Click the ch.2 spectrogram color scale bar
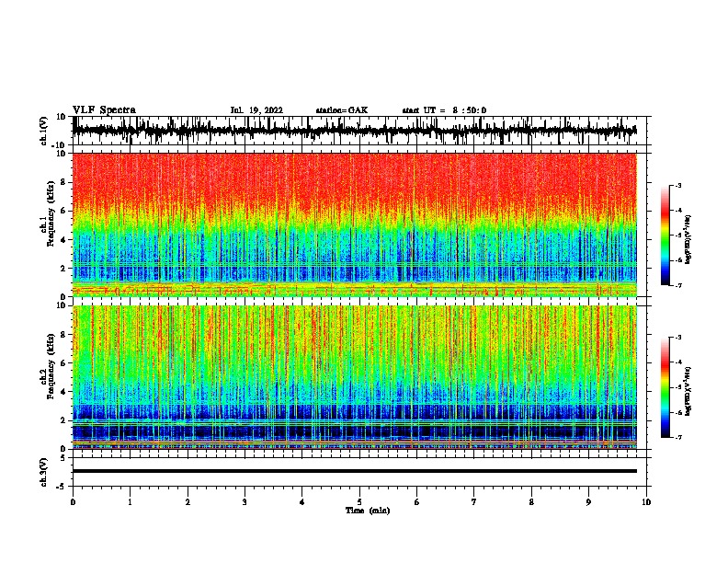 pos(665,387)
